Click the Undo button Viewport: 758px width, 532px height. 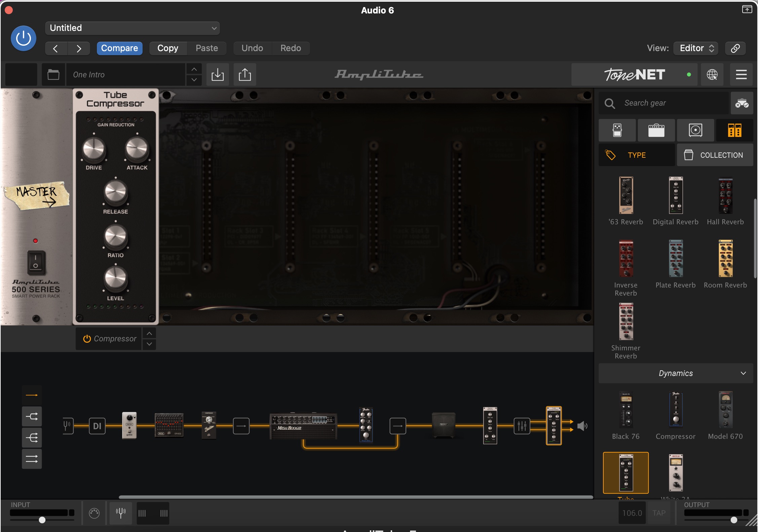click(x=252, y=48)
